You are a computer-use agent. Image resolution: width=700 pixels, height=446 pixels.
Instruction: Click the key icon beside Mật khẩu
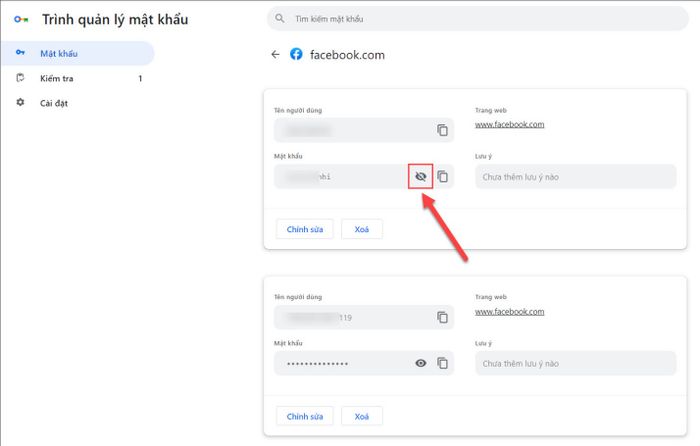pos(21,53)
